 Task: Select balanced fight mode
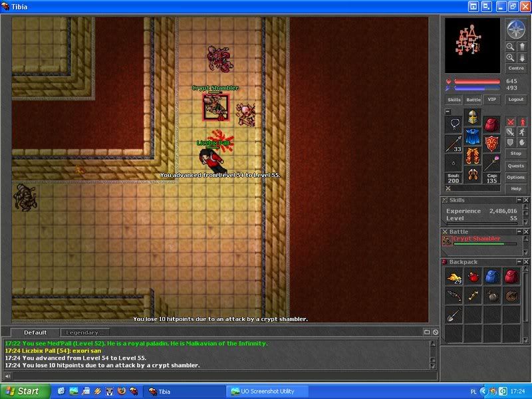pos(510,132)
